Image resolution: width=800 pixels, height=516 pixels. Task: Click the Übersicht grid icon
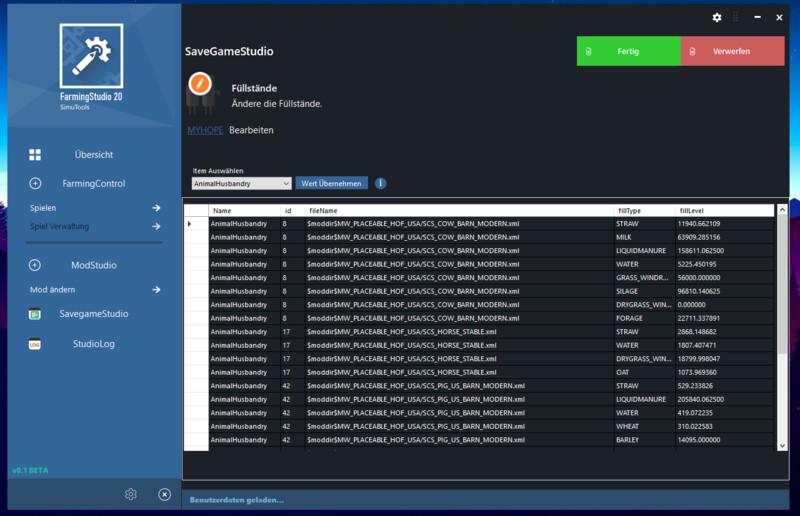(35, 155)
